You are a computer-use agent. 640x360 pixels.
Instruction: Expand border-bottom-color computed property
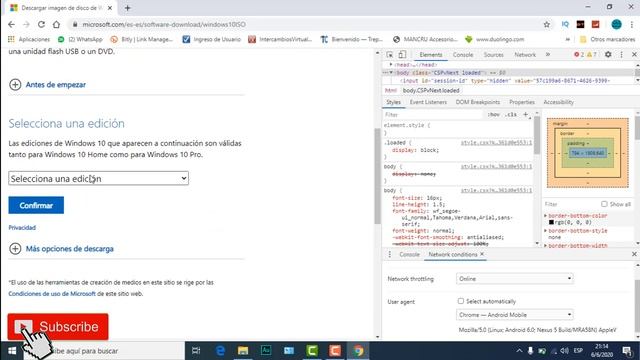tap(545, 216)
